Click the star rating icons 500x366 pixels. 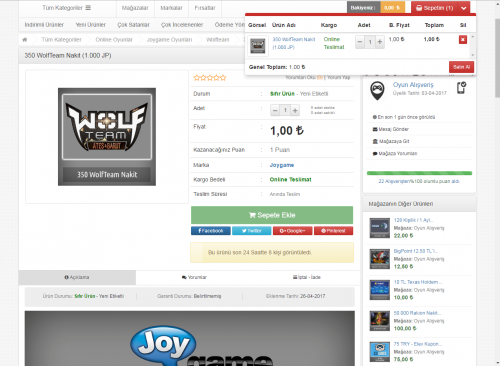(x=210, y=78)
